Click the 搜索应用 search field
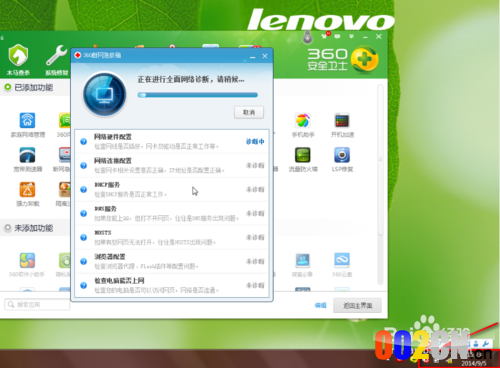Screen dimensions: 500x368 click(37, 304)
